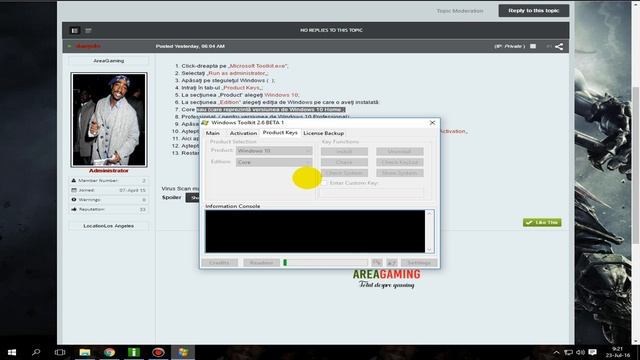Click the poster's avatar image

109,120
